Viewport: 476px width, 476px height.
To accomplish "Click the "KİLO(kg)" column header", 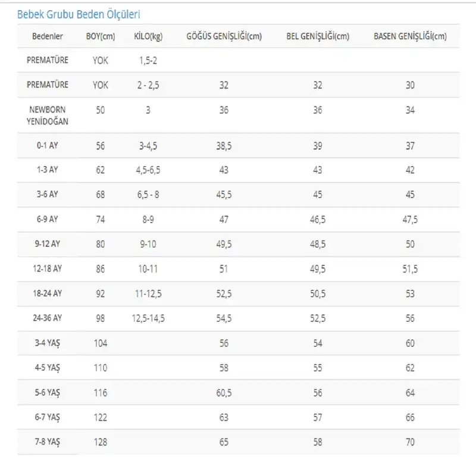I will 148,37.
